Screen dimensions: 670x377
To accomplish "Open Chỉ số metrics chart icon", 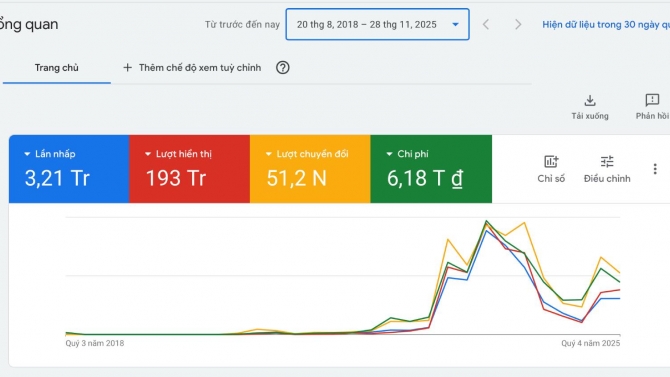I will (551, 162).
